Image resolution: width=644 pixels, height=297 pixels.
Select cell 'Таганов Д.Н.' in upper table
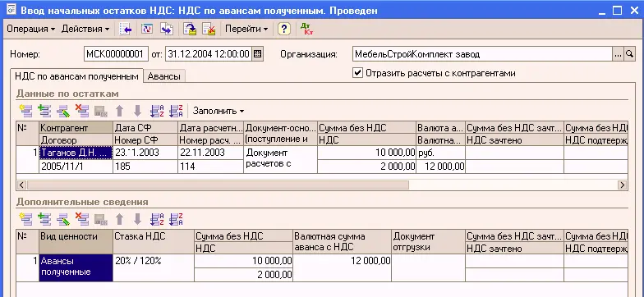tap(76, 153)
